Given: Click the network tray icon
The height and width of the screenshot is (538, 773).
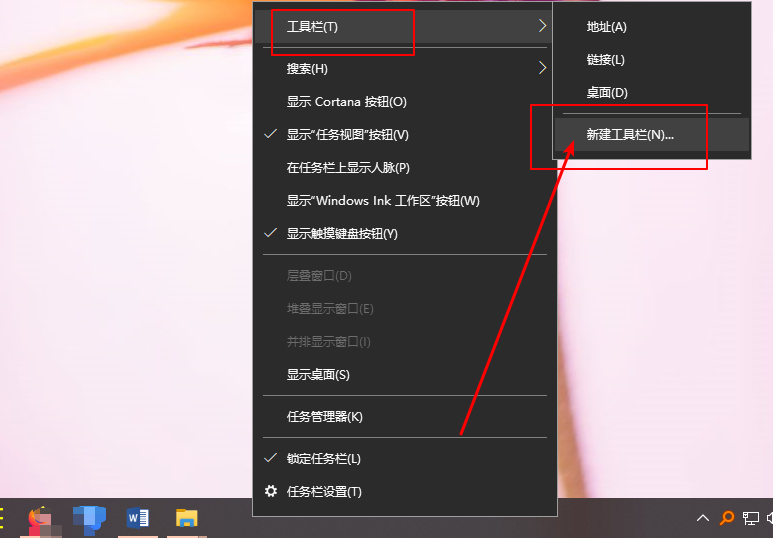Looking at the screenshot, I should [x=750, y=518].
